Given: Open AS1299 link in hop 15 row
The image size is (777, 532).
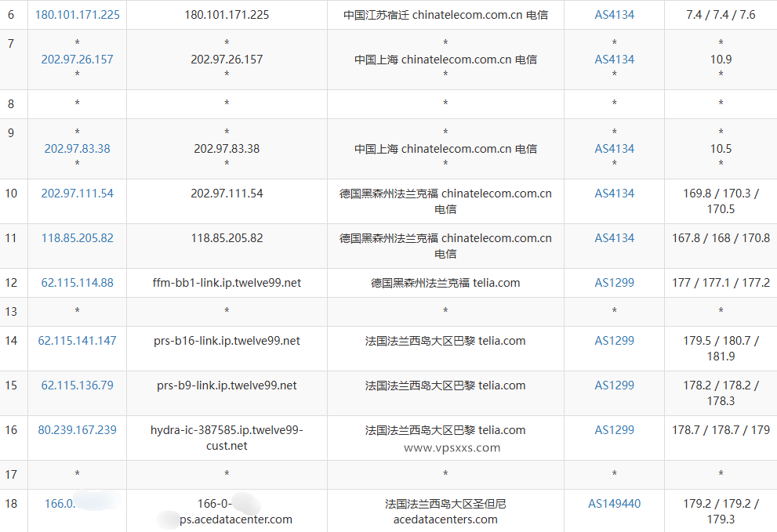Looking at the screenshot, I should [615, 385].
